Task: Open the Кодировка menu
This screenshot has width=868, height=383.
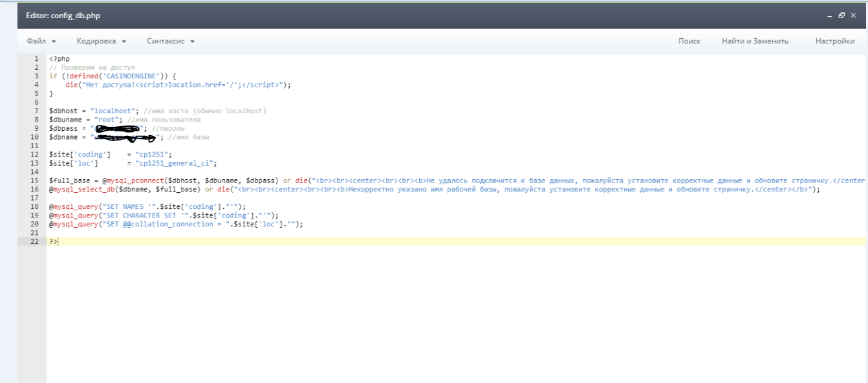Action: click(x=101, y=41)
